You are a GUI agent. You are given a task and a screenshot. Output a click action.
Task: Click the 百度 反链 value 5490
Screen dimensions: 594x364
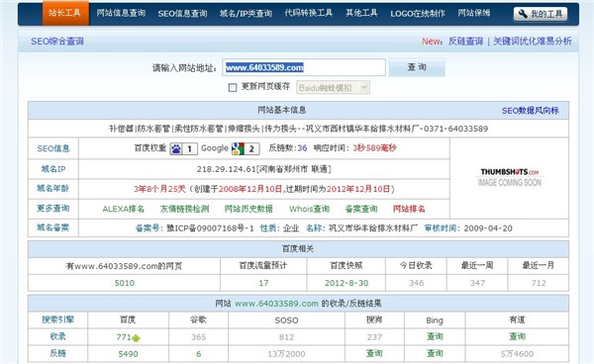pos(128,354)
